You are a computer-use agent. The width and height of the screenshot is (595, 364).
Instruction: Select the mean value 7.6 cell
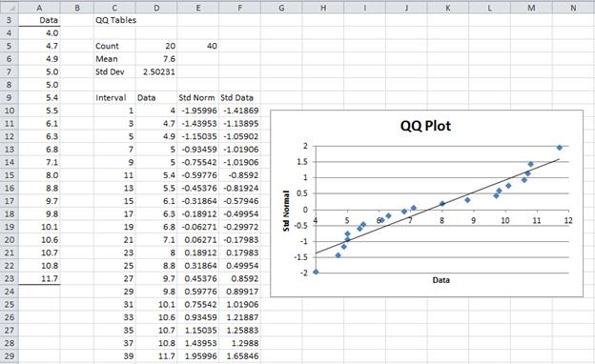(x=156, y=59)
